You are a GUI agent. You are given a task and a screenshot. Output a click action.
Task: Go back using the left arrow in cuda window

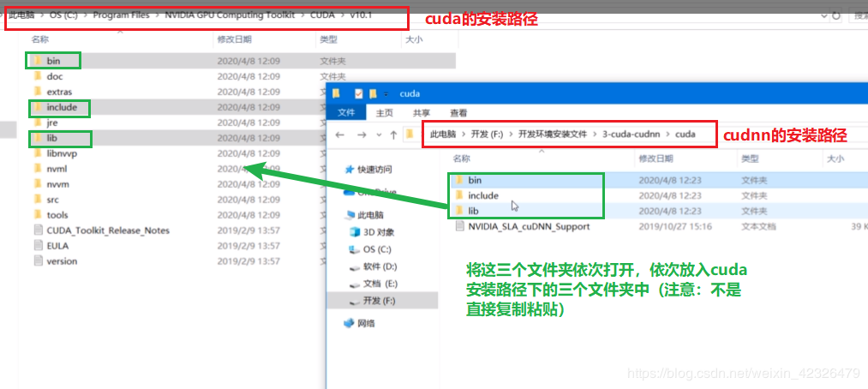pos(340,135)
